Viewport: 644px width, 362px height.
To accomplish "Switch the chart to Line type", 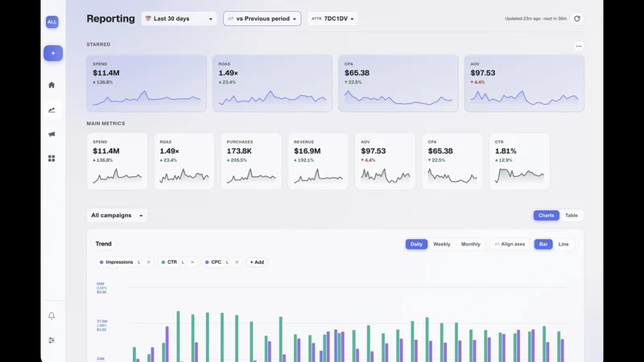I will tap(563, 245).
